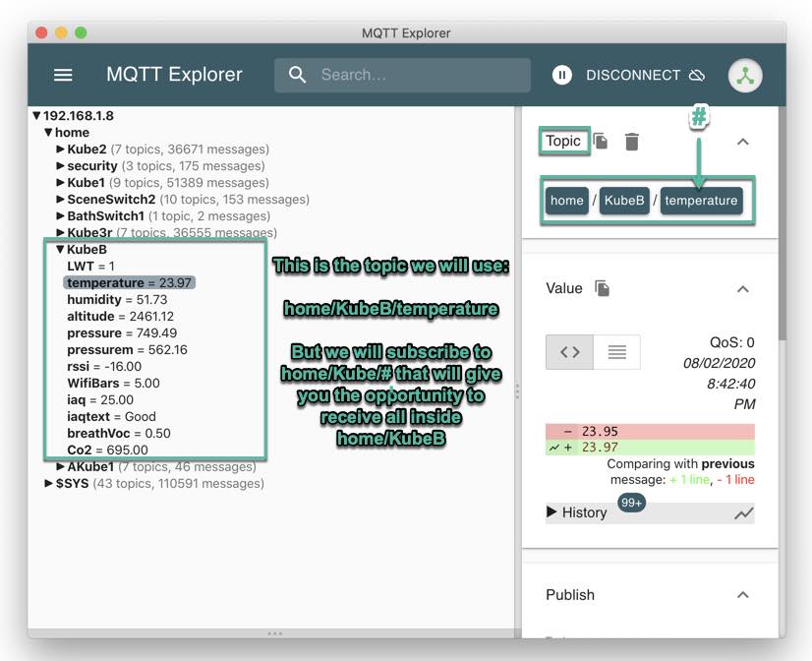Click the QoS: 0 label

731,342
